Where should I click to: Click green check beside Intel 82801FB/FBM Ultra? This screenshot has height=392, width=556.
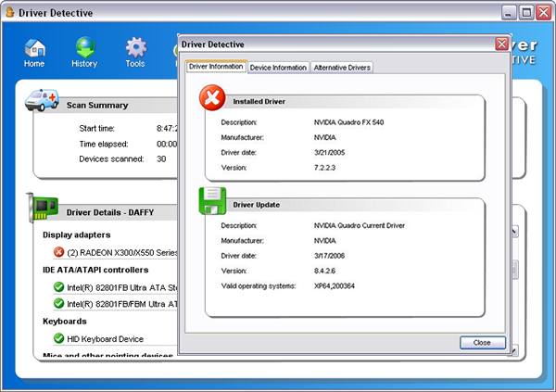click(x=58, y=303)
